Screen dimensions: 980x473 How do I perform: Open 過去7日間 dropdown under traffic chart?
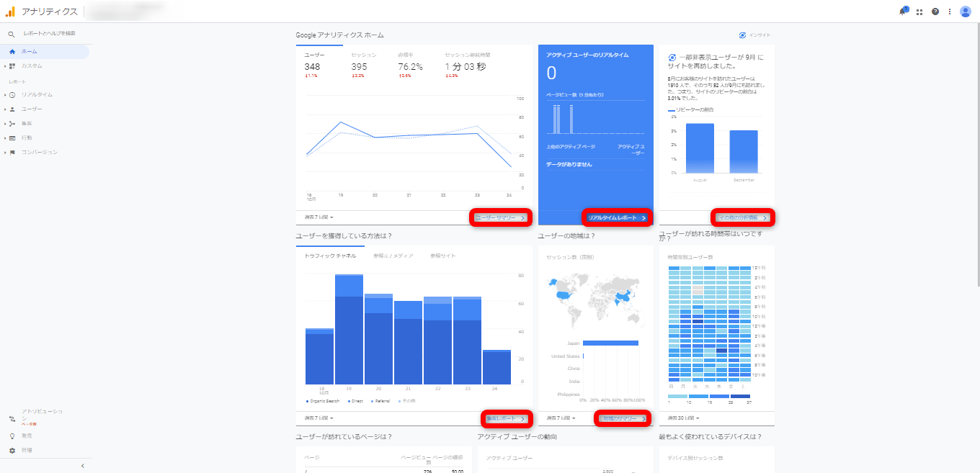pos(318,418)
